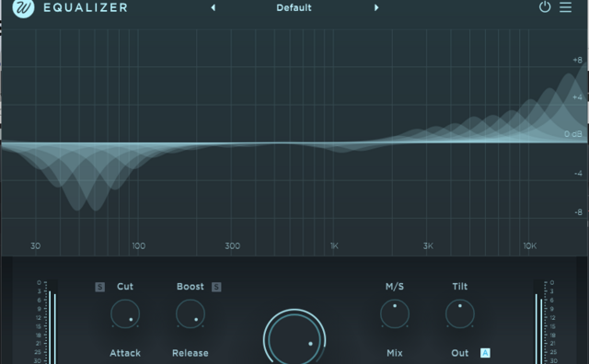Click the Tilt knob

click(x=460, y=313)
